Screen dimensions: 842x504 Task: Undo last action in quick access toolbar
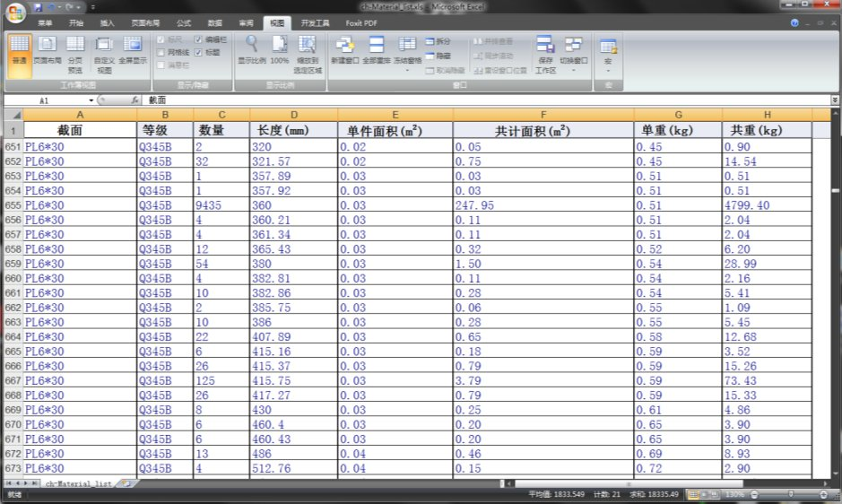53,7
